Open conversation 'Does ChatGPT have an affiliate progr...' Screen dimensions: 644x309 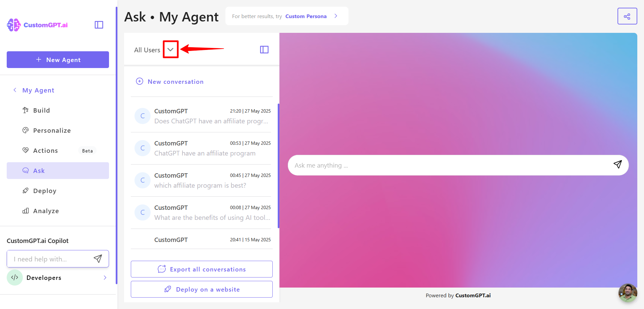[x=202, y=116]
